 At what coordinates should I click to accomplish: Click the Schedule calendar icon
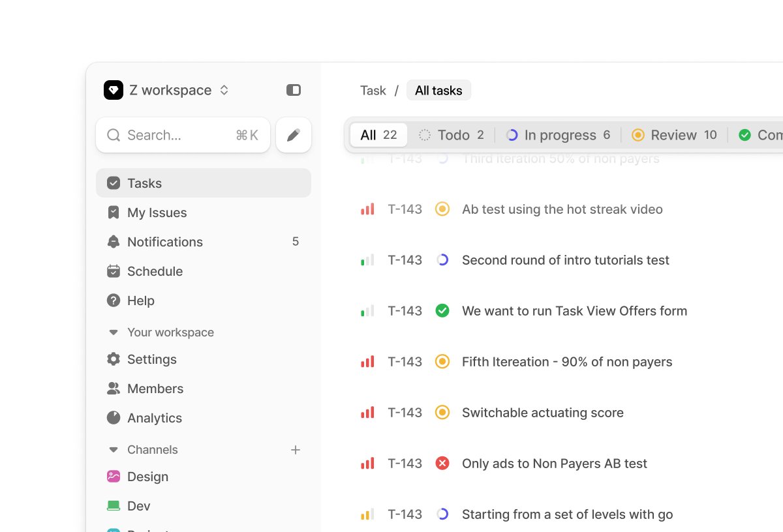(114, 271)
